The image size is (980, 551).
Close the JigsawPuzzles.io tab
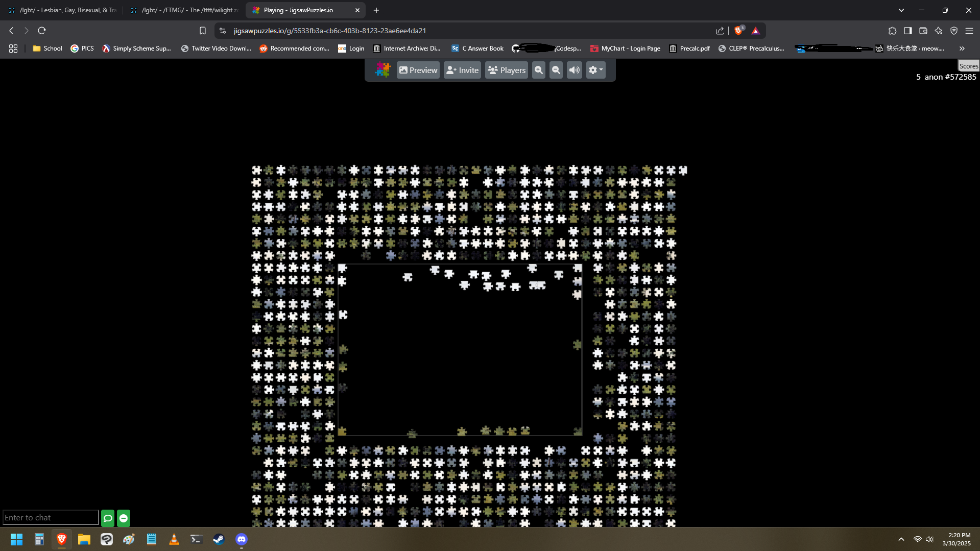(357, 10)
